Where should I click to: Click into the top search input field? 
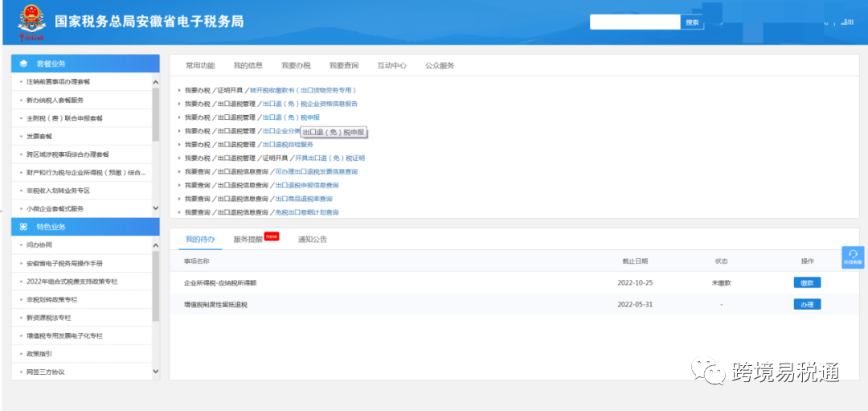tap(635, 23)
